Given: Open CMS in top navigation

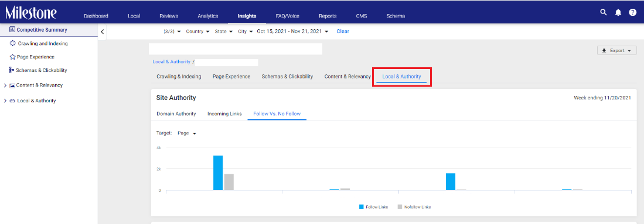Looking at the screenshot, I should click(x=362, y=16).
